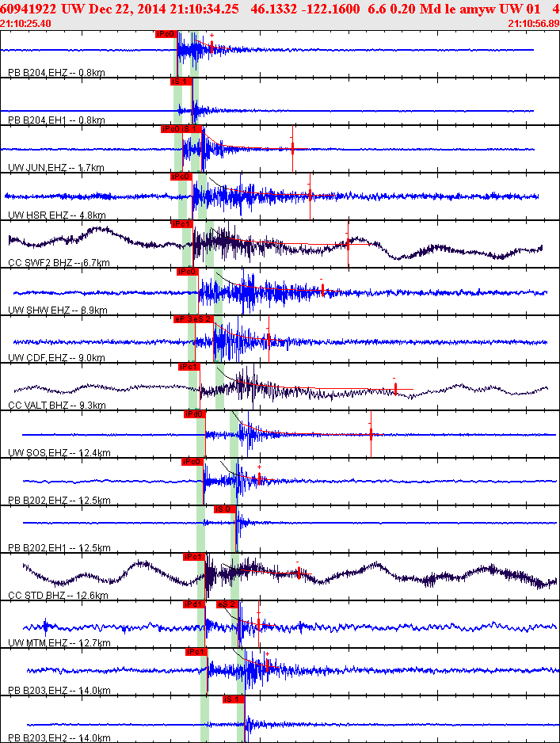
Task: Click the start time '21:10:25.40'
Action: click(x=25, y=23)
